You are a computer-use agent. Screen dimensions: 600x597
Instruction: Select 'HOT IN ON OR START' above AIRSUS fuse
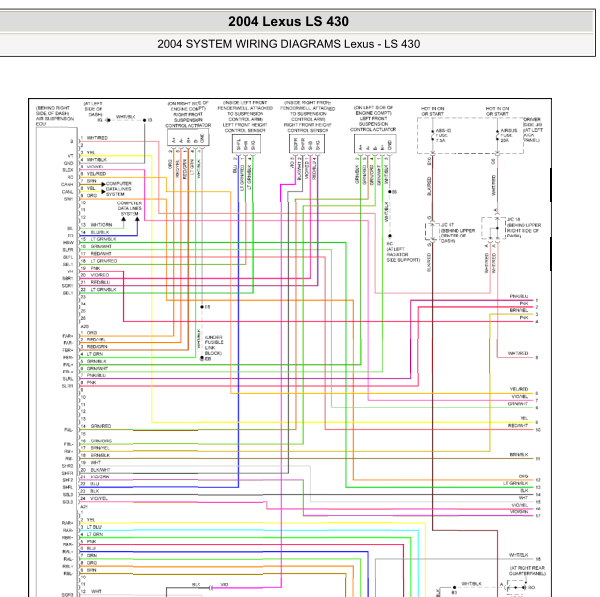497,111
